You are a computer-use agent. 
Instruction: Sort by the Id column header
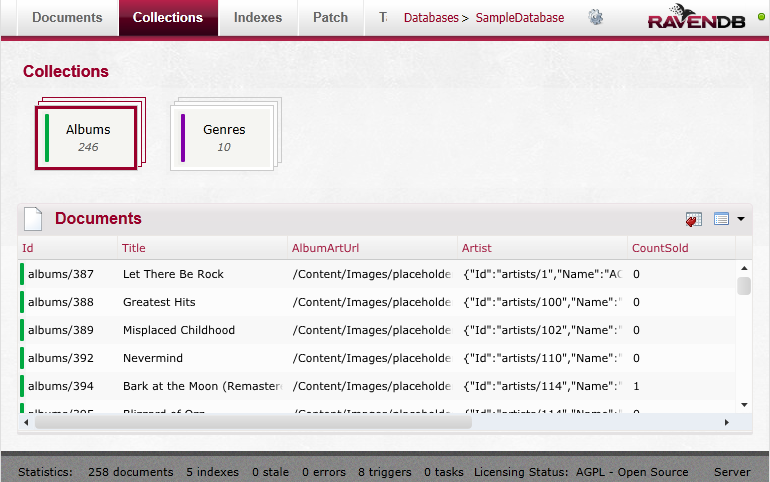[28, 248]
